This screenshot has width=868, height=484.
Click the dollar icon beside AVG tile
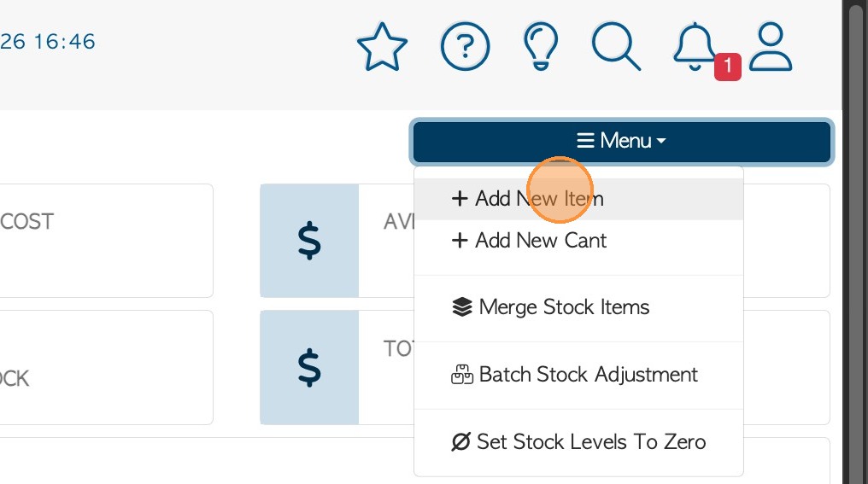coord(309,241)
